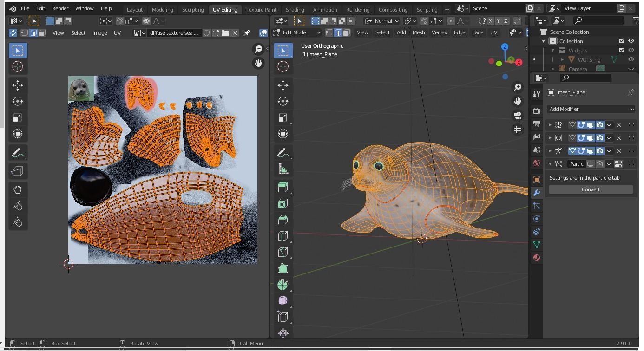
Task: Open Object properties tab
Action: pyautogui.click(x=537, y=180)
